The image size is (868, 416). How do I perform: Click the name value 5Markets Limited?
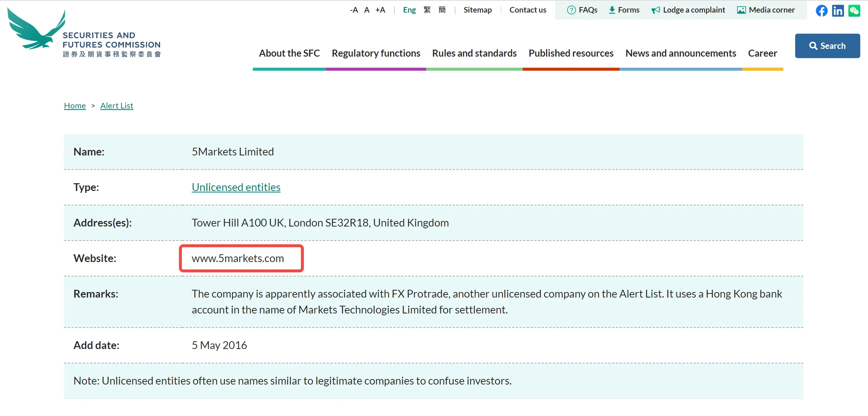[233, 152]
